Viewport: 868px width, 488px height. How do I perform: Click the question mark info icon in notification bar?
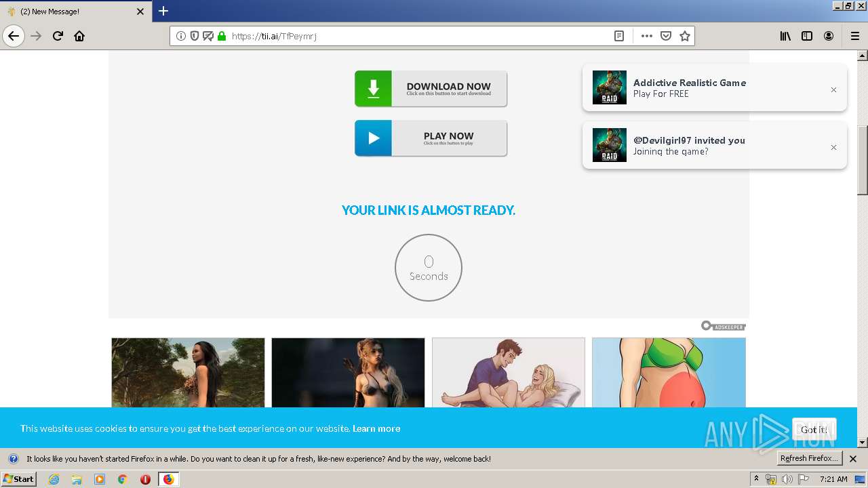(x=13, y=459)
